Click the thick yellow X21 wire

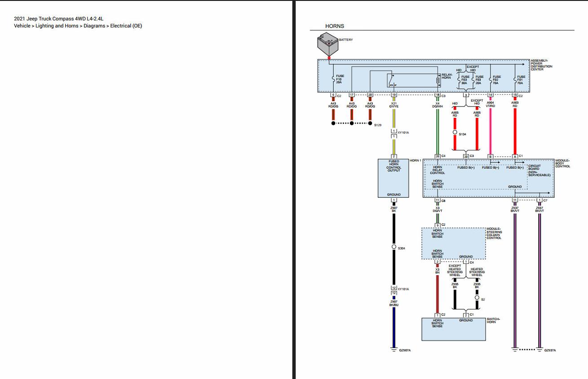pos(394,118)
